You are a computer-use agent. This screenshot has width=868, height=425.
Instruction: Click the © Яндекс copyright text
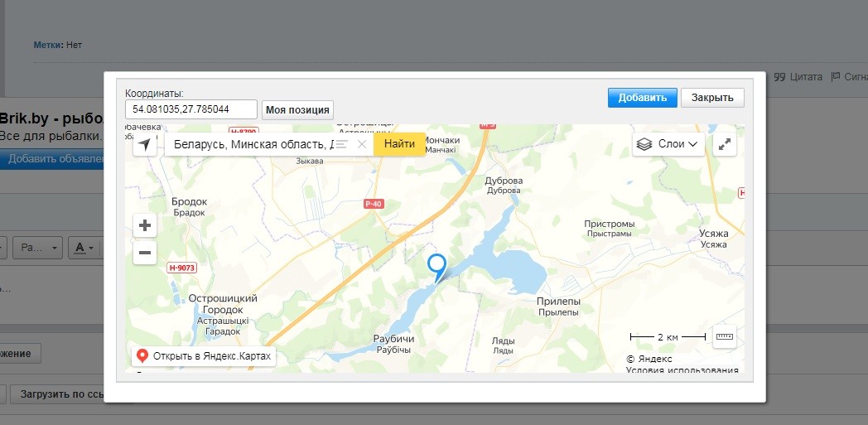tap(649, 360)
